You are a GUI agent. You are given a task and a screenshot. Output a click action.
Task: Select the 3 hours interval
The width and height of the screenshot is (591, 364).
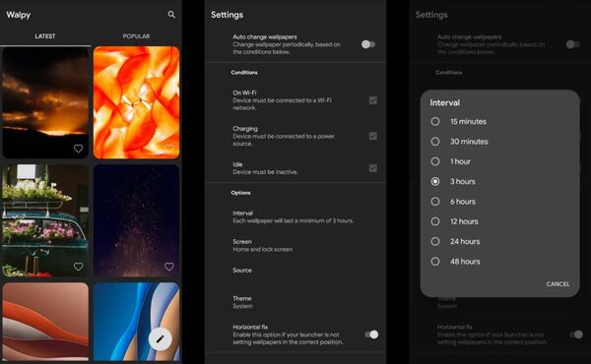tap(499, 181)
